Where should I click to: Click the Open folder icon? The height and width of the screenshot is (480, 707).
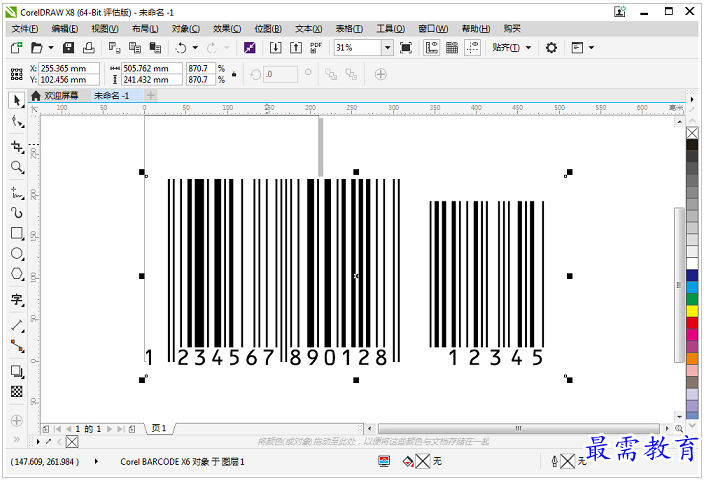tap(37, 47)
